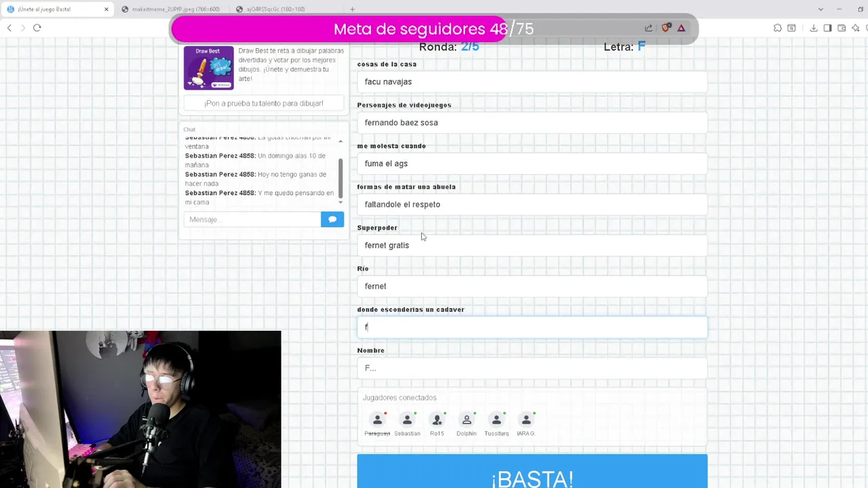The image size is (868, 488).
Task: Click the 'me molesta cuando' answer field
Action: tap(532, 163)
